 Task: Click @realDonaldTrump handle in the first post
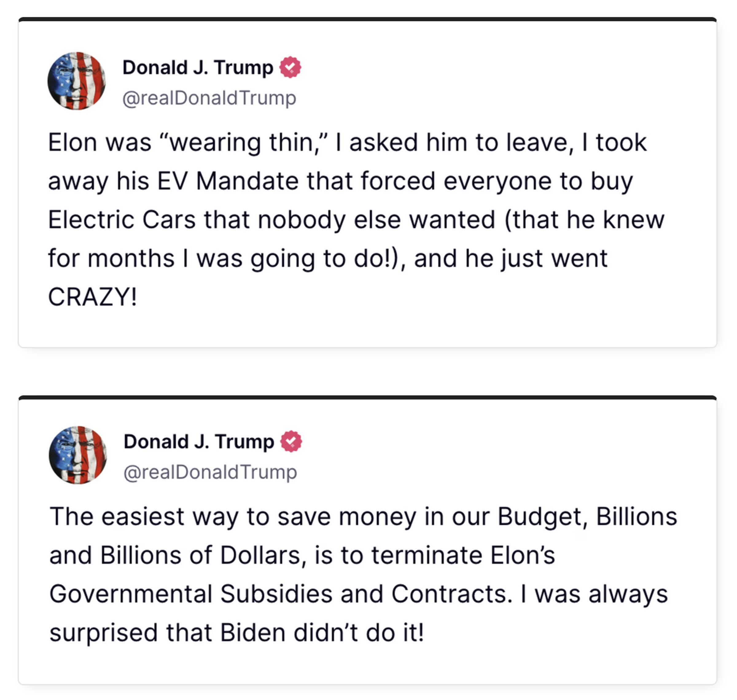pos(209,98)
